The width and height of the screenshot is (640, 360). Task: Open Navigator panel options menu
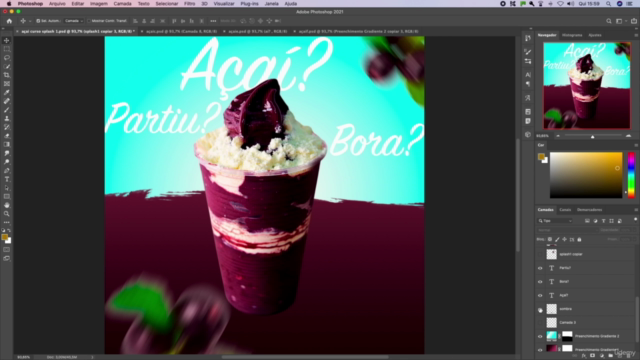click(636, 36)
